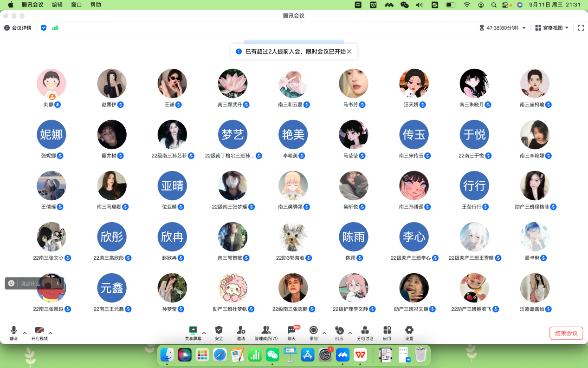This screenshot has height=368, width=588.
Task: Expand the audio options arrow beside 静音
Action: (25, 333)
